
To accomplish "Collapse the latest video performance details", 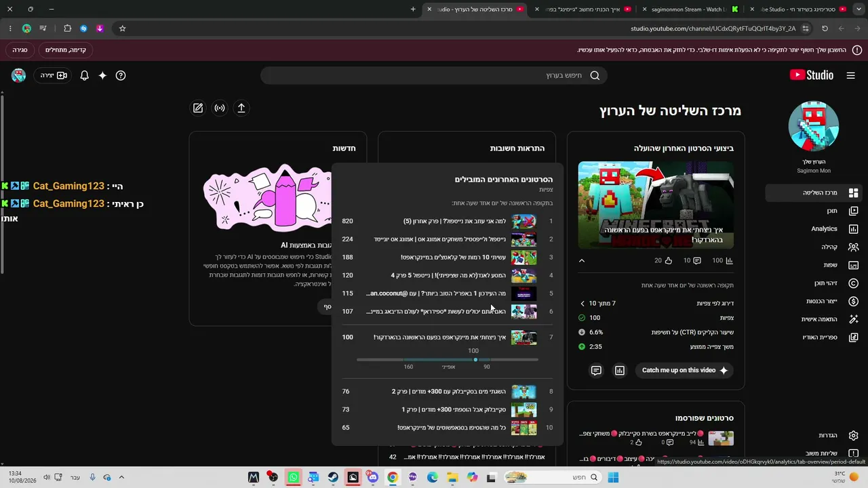I will pos(581,260).
